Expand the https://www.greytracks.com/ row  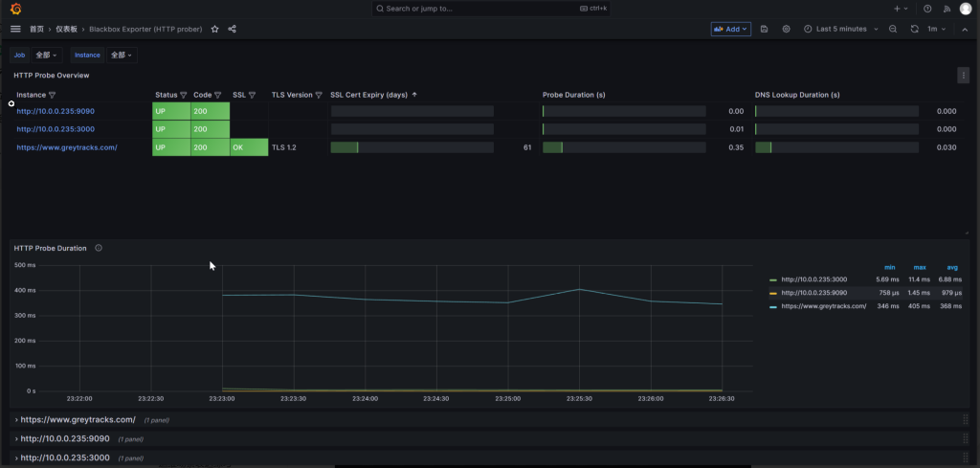click(x=78, y=419)
